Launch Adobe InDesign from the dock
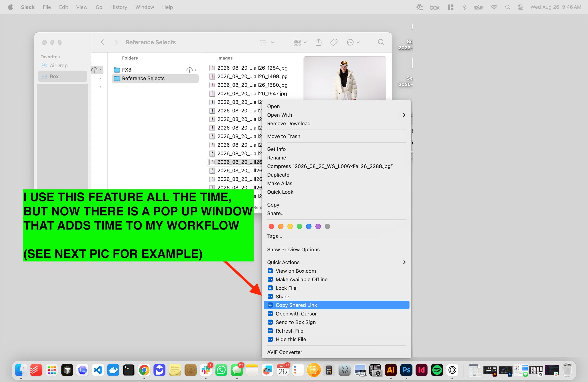Image resolution: width=588 pixels, height=382 pixels. coord(422,370)
